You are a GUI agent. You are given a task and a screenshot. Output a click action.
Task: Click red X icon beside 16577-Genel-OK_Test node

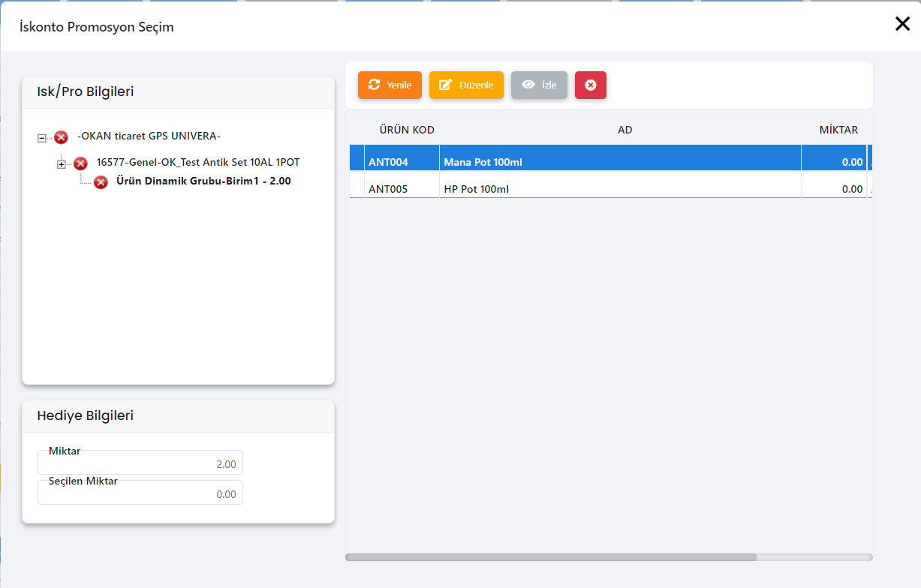pos(81,163)
